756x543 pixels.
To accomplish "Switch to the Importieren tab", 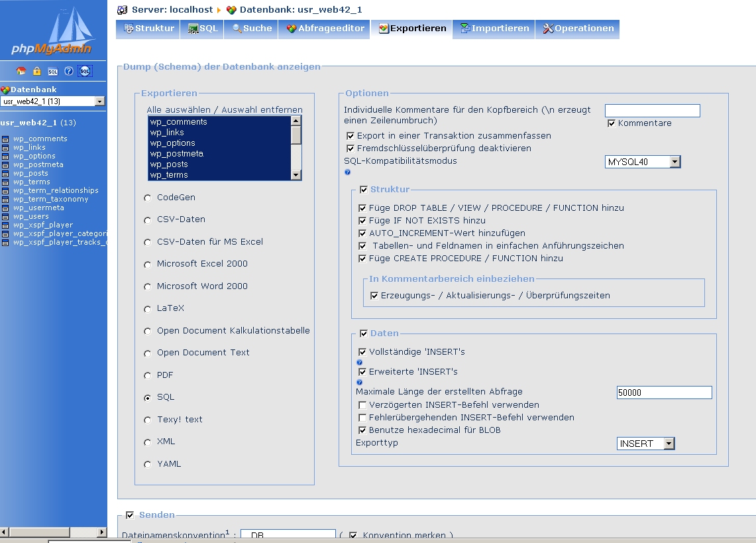I will (x=494, y=29).
